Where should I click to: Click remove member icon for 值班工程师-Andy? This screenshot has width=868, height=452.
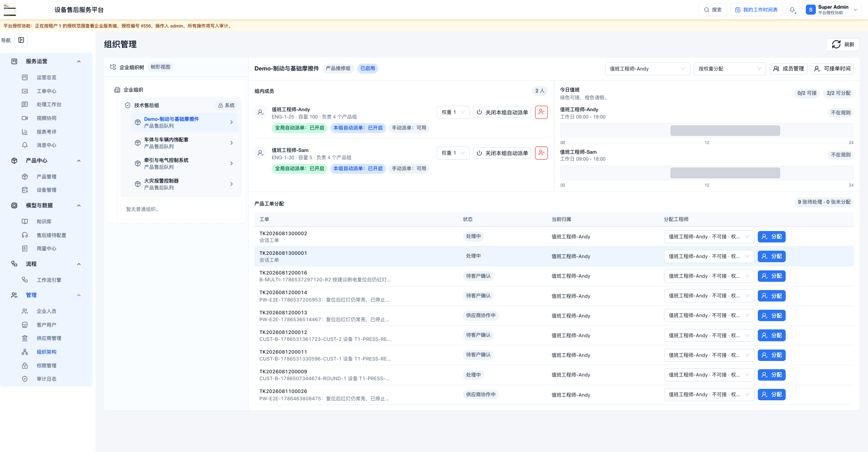541,112
